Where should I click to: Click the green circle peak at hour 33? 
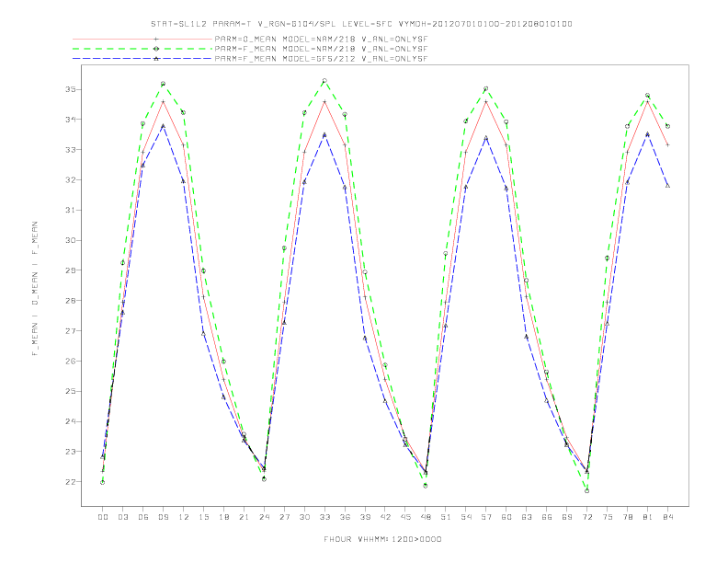pos(324,81)
